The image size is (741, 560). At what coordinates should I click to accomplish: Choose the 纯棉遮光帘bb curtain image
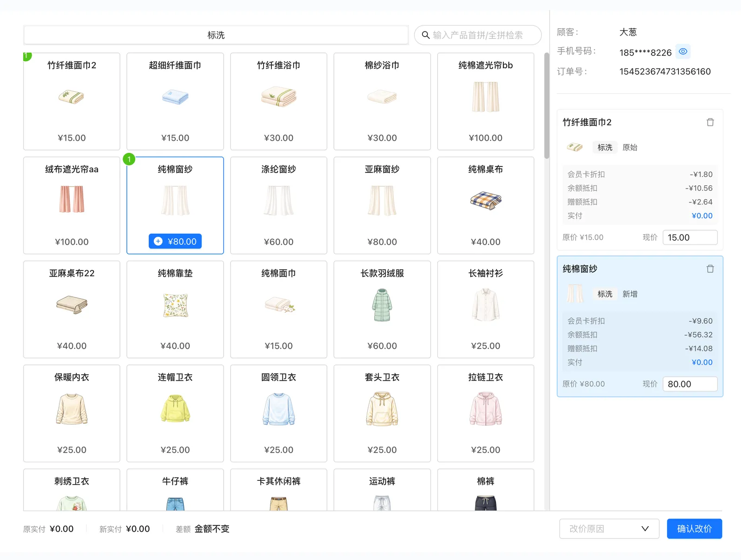click(485, 97)
